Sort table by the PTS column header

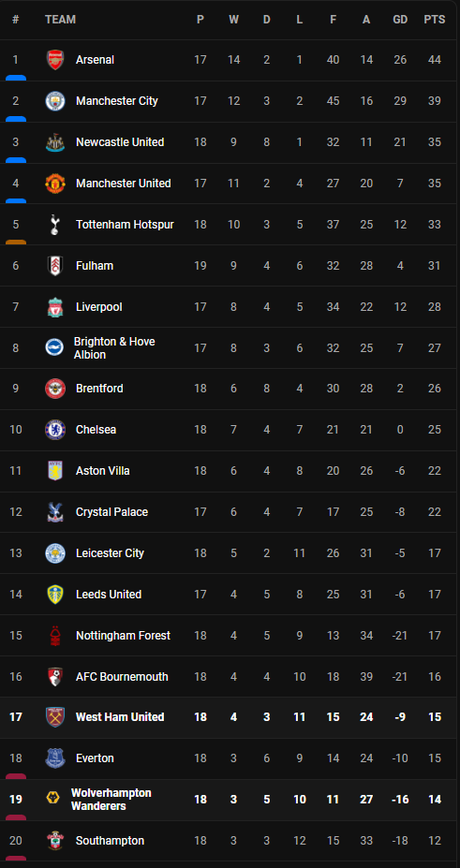pos(435,20)
